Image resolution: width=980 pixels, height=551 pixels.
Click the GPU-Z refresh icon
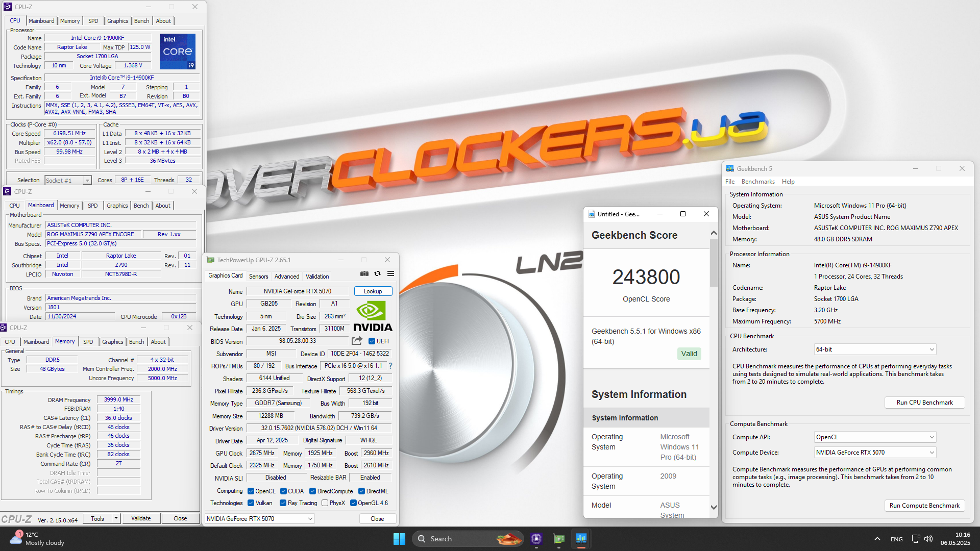[x=378, y=274]
